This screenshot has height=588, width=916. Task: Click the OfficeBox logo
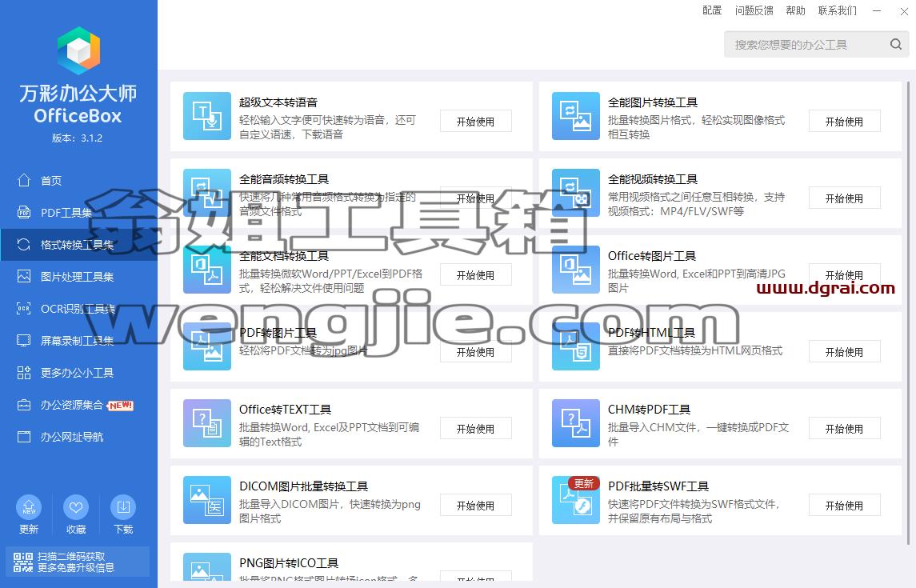point(79,50)
